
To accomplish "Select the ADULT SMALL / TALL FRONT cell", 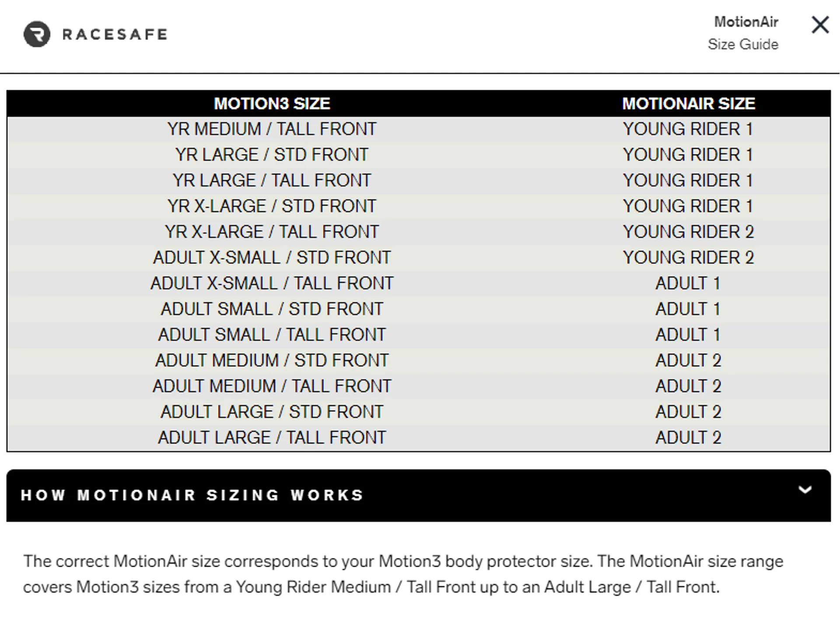I will point(272,335).
